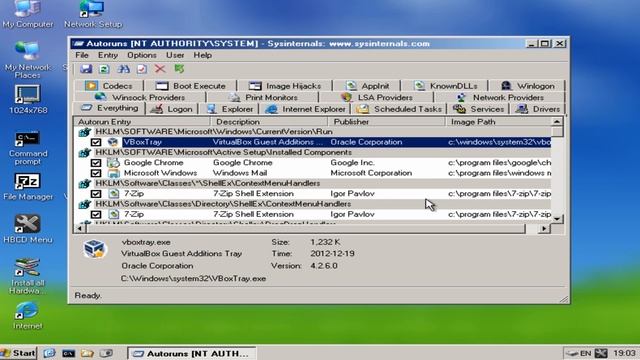The height and width of the screenshot is (360, 640).
Task: Switch to the Winsock Providers tab
Action: pyautogui.click(x=140, y=97)
